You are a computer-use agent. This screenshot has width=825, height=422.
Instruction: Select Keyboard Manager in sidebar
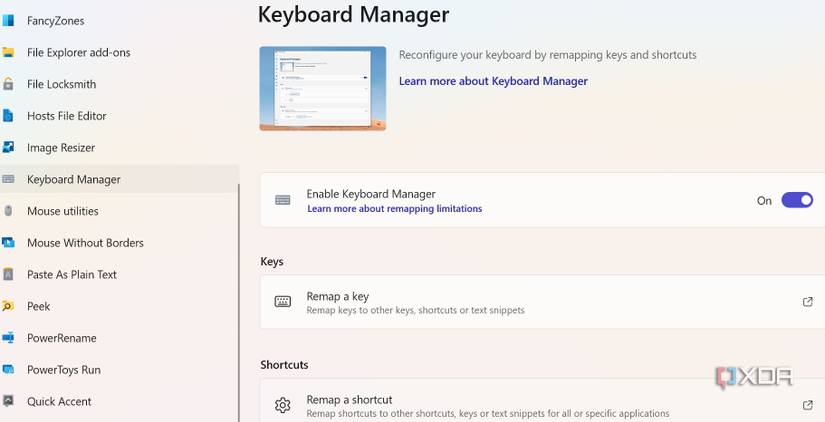pyautogui.click(x=119, y=179)
